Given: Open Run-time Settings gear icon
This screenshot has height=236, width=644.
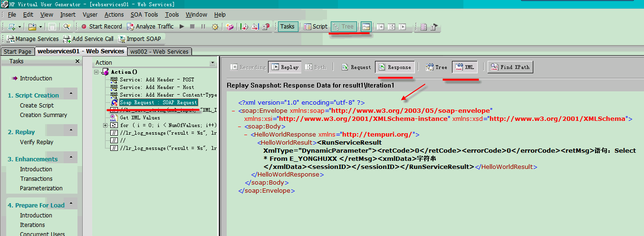Looking at the screenshot, I should coord(215,27).
